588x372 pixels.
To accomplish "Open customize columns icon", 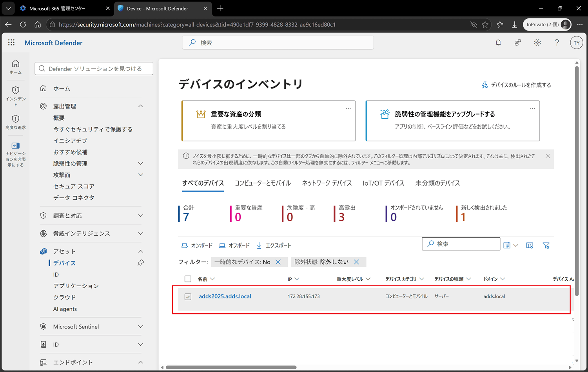I will 530,245.
